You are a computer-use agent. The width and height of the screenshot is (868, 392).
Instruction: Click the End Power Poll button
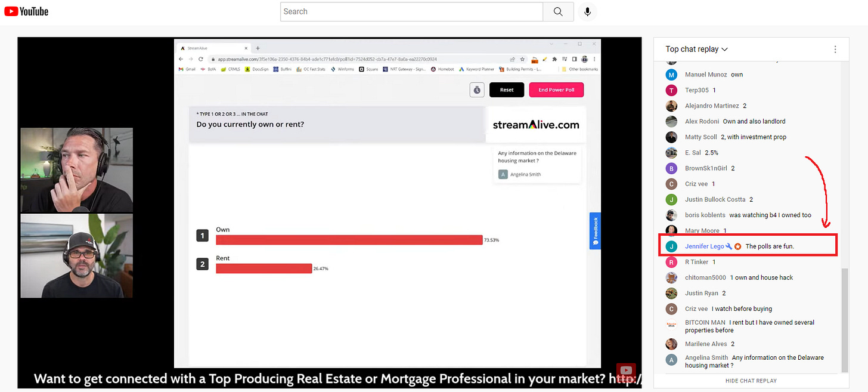pos(556,90)
